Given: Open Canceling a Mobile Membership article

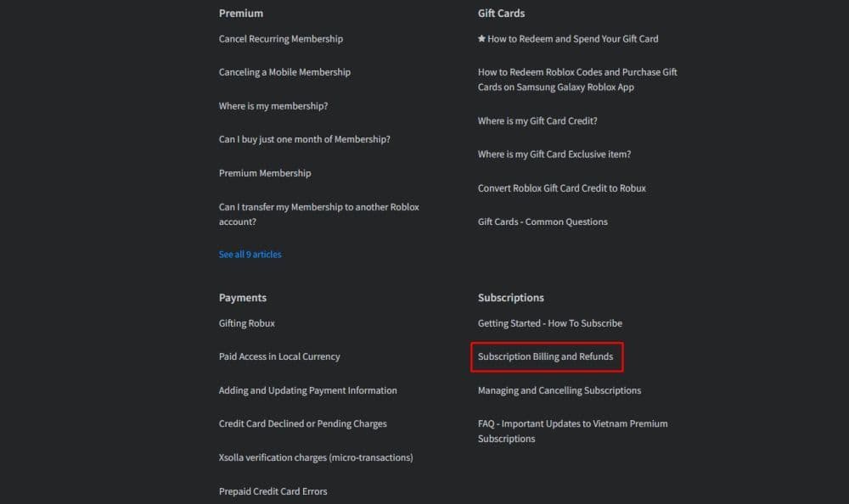Looking at the screenshot, I should point(284,72).
